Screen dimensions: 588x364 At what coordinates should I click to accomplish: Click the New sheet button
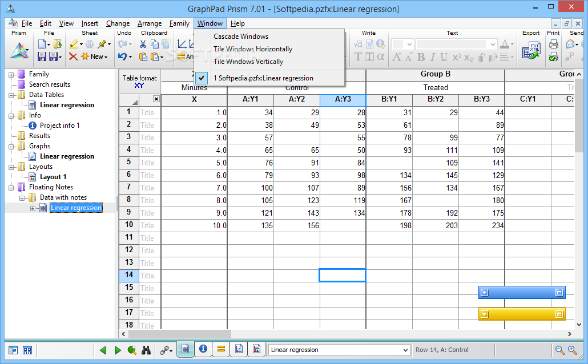click(x=93, y=56)
